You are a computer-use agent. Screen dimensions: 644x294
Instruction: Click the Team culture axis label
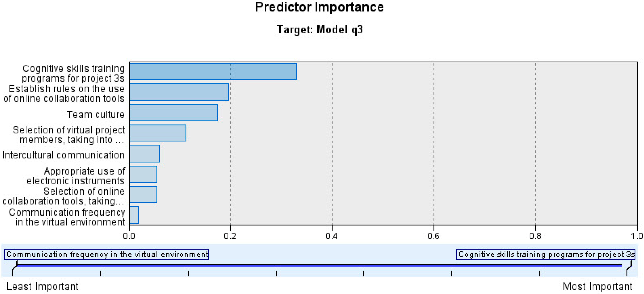(x=96, y=115)
